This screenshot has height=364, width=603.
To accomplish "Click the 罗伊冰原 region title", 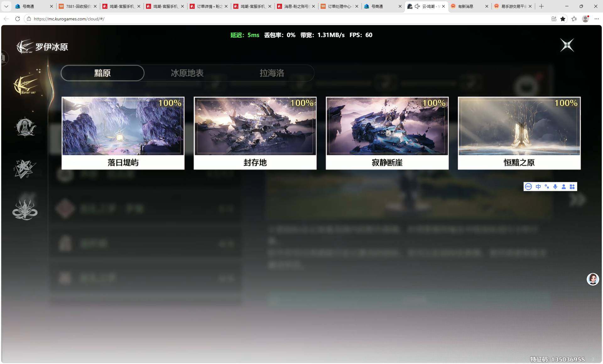I will [x=52, y=47].
